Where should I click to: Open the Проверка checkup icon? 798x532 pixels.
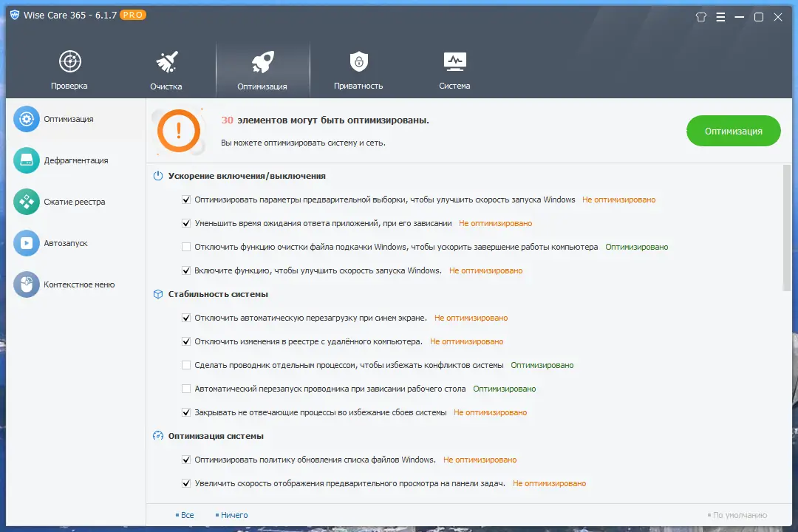(69, 61)
